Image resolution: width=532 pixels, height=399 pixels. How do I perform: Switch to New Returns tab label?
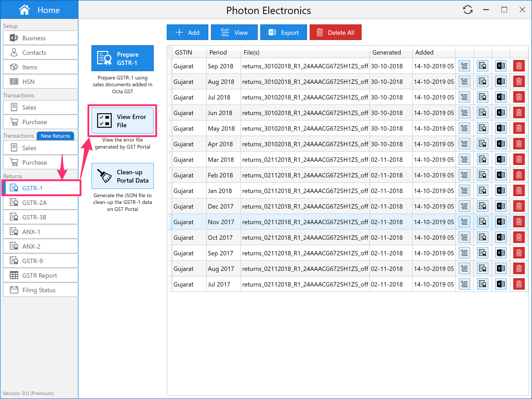pos(55,136)
